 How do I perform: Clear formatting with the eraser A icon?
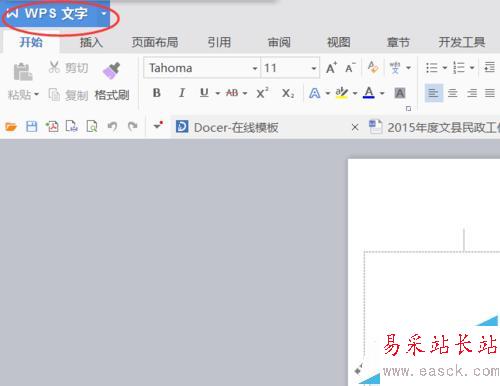coord(373,68)
